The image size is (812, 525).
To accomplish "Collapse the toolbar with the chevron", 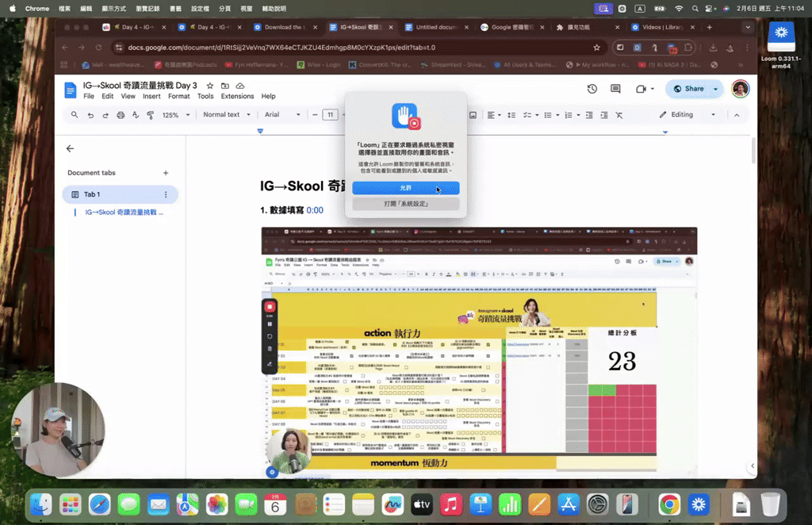I will coord(737,115).
